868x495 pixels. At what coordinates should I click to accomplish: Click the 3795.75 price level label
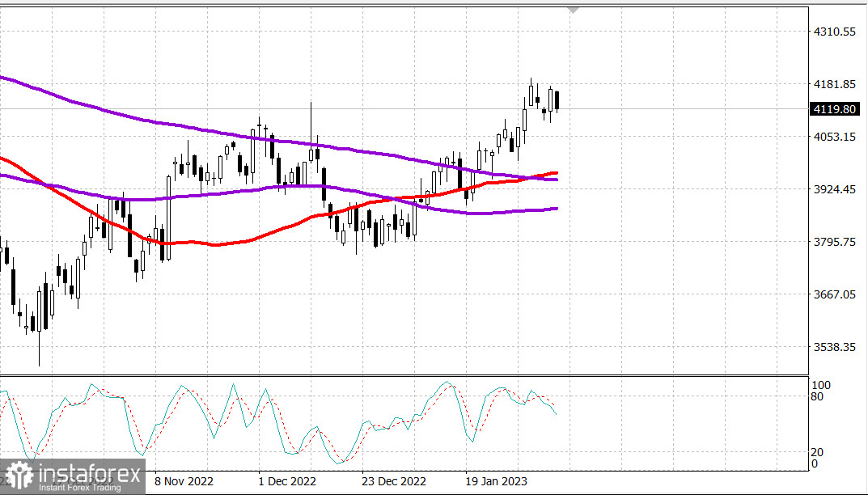[x=834, y=242]
